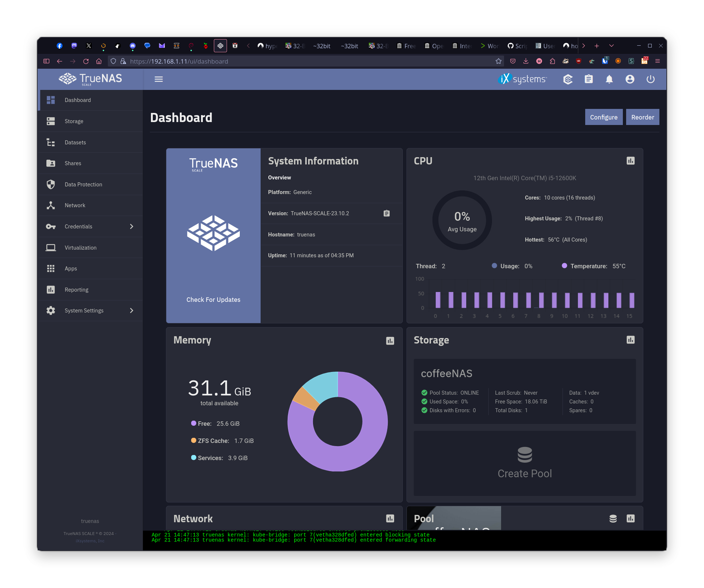Image resolution: width=704 pixels, height=588 pixels.
Task: Open CPU reports chart icon
Action: (630, 161)
